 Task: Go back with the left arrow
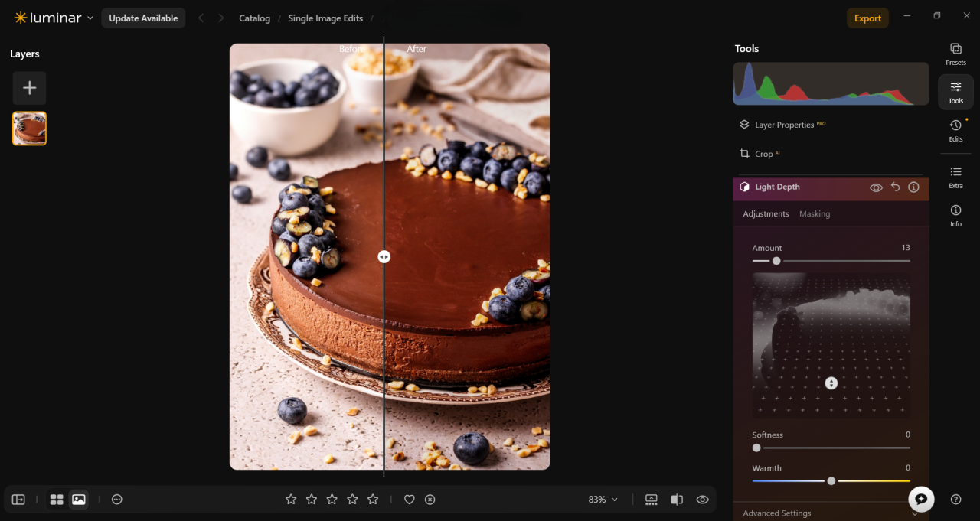tap(201, 18)
